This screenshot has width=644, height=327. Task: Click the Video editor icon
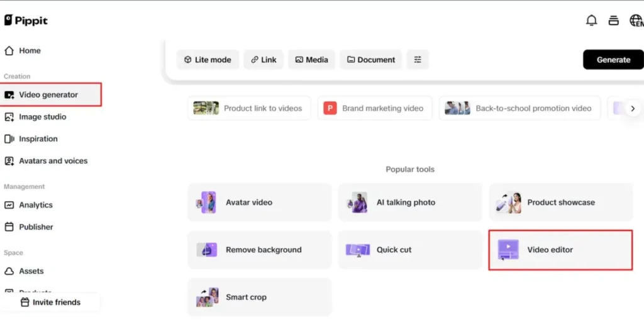(x=508, y=250)
